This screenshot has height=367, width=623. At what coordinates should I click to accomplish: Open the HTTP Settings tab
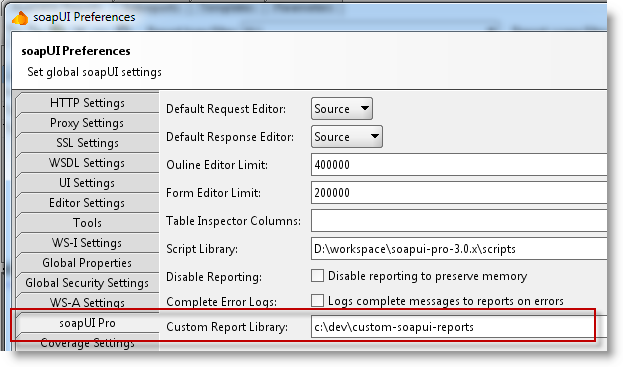point(87,103)
